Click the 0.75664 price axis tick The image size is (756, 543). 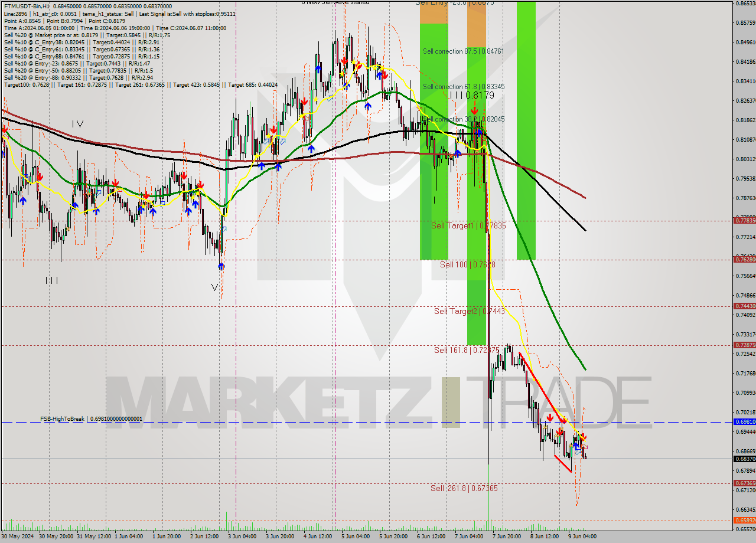pyautogui.click(x=745, y=276)
